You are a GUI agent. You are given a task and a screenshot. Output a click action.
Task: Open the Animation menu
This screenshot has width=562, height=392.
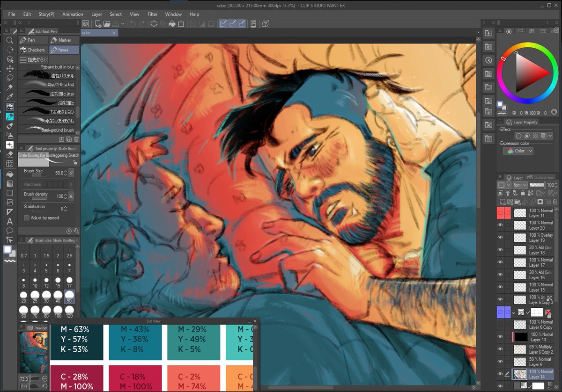click(x=73, y=15)
